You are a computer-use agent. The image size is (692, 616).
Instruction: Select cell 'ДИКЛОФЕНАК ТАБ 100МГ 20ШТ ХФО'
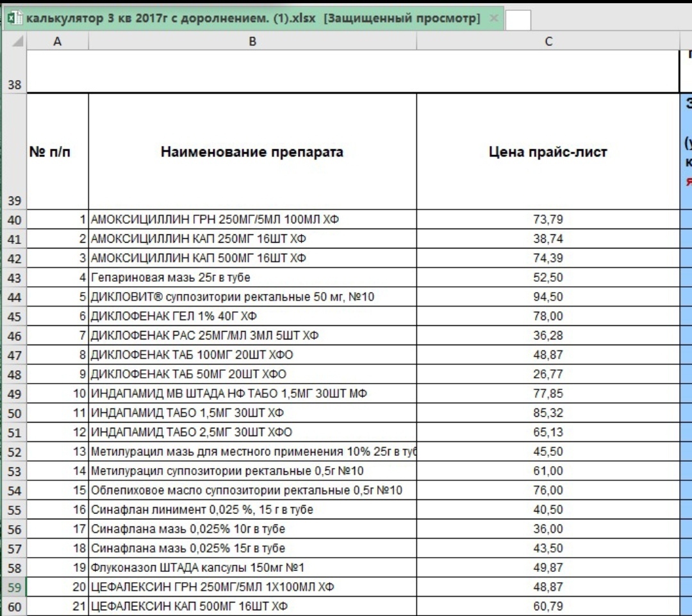[x=252, y=355]
